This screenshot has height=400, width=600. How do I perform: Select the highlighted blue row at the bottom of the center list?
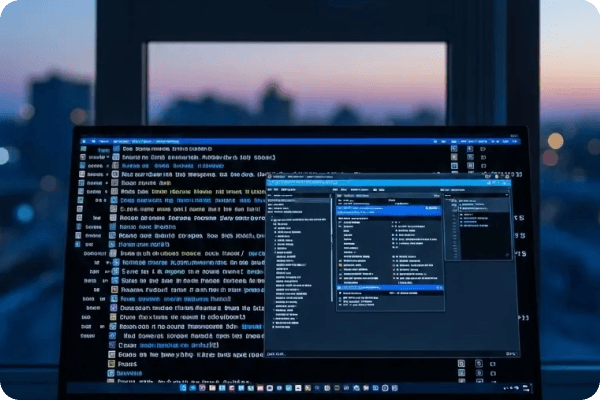coord(388,289)
